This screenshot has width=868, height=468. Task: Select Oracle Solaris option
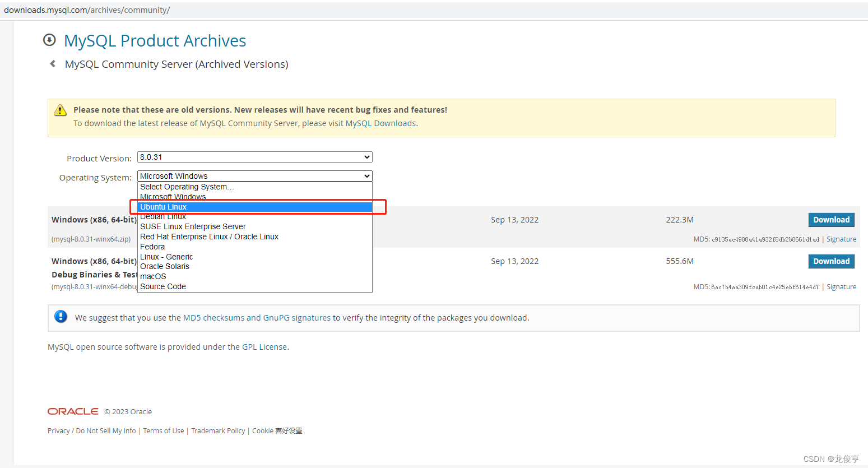(255, 266)
